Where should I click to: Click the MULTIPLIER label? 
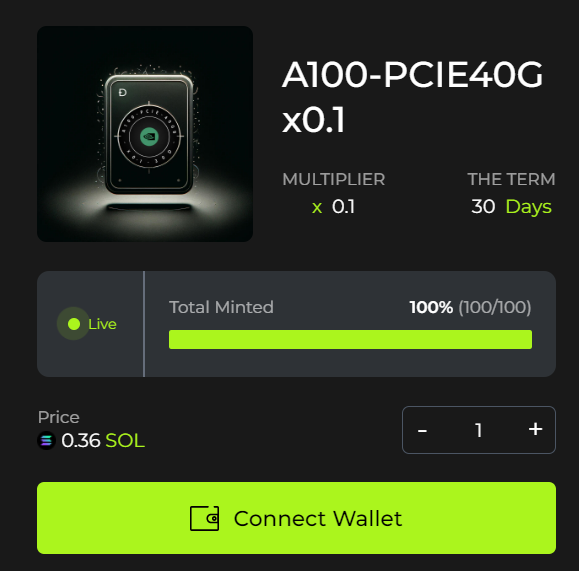334,179
